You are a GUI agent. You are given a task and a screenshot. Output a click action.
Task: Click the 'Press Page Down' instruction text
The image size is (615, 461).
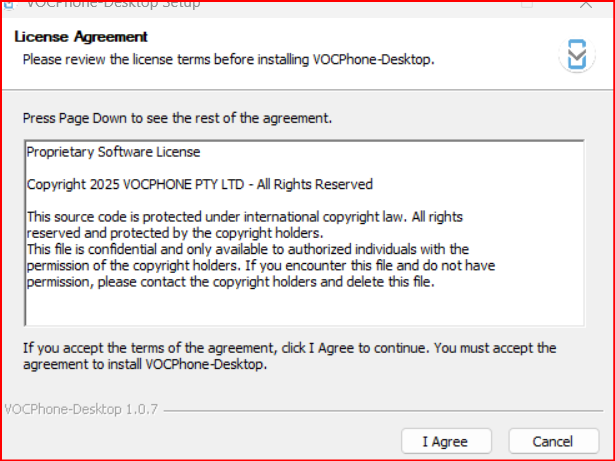pos(177,118)
